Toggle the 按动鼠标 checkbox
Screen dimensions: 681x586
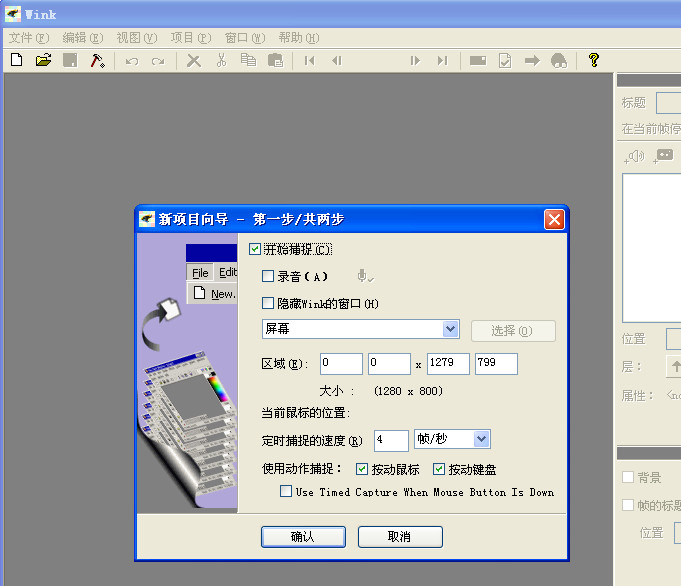point(361,469)
